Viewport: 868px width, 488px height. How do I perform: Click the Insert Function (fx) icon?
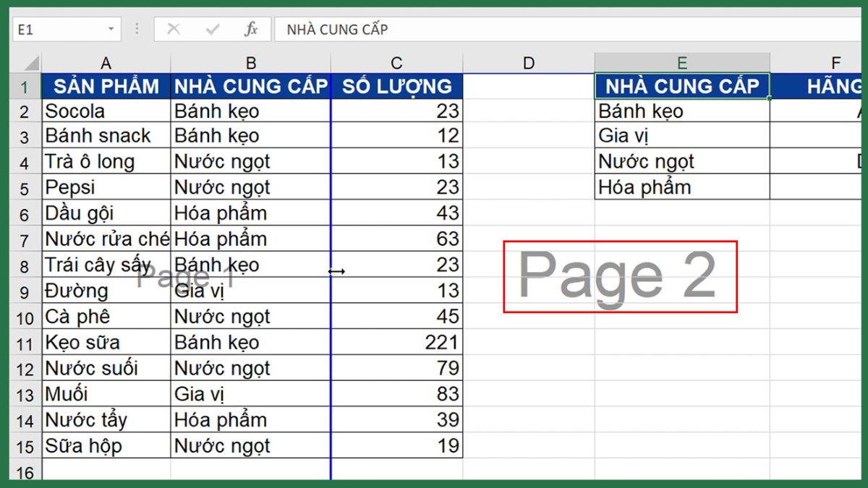tap(252, 29)
